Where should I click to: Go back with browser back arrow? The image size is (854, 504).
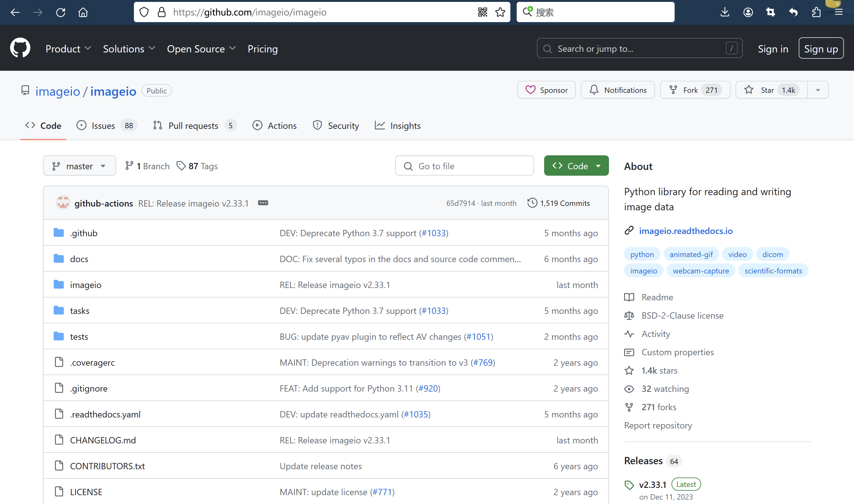point(15,13)
